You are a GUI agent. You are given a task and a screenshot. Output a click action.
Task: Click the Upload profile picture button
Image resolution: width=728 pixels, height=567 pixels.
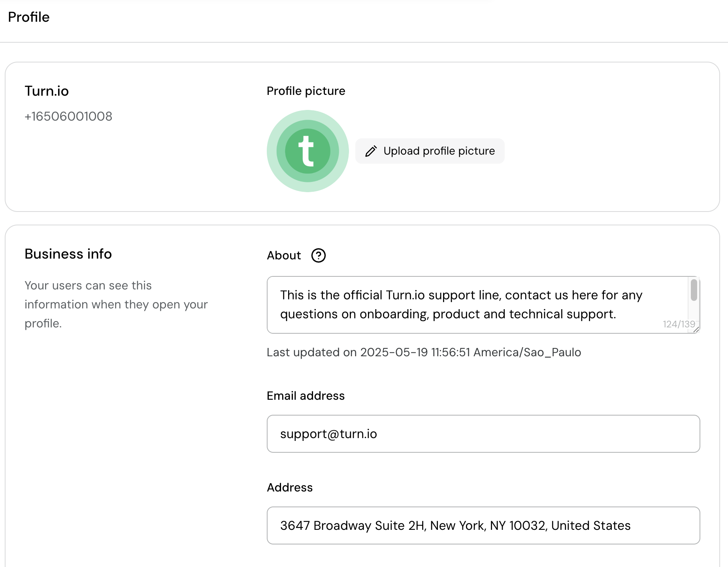pos(430,151)
